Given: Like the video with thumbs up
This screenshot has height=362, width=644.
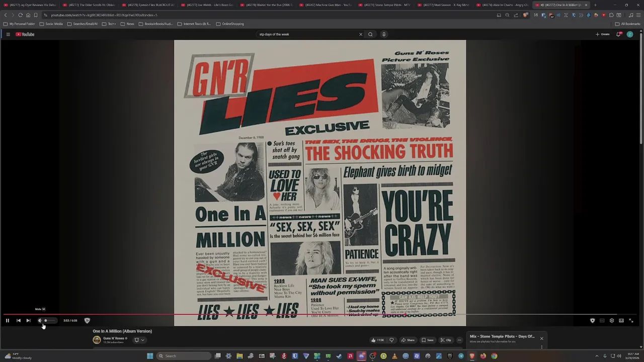Looking at the screenshot, I should pos(378,340).
